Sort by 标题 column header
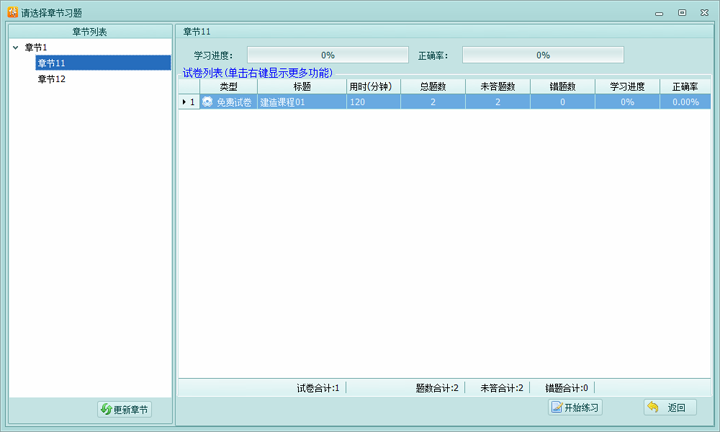720x432 pixels. [x=301, y=87]
